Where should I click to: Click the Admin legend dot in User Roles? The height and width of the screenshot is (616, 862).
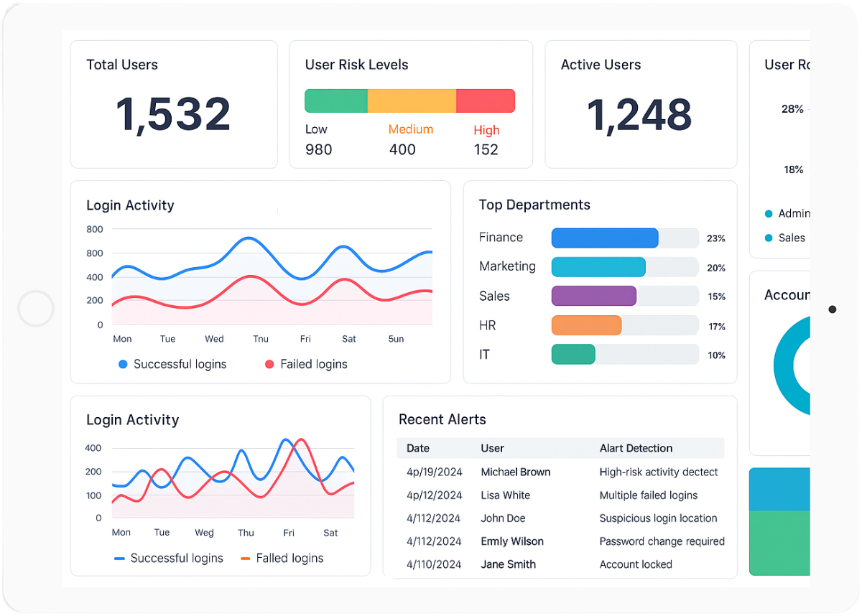tap(769, 214)
